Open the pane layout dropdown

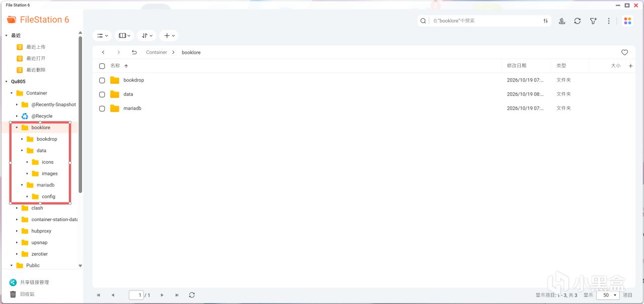coord(124,36)
